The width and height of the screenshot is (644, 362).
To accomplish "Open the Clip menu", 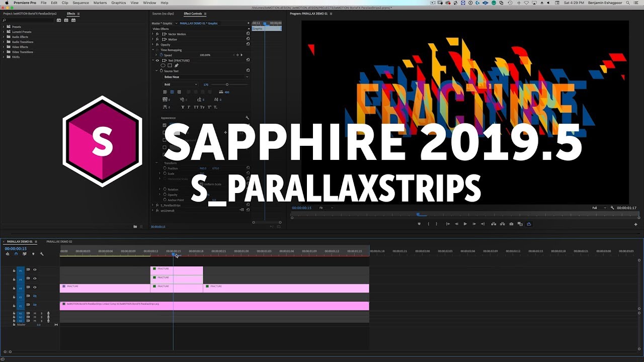I will (x=65, y=3).
